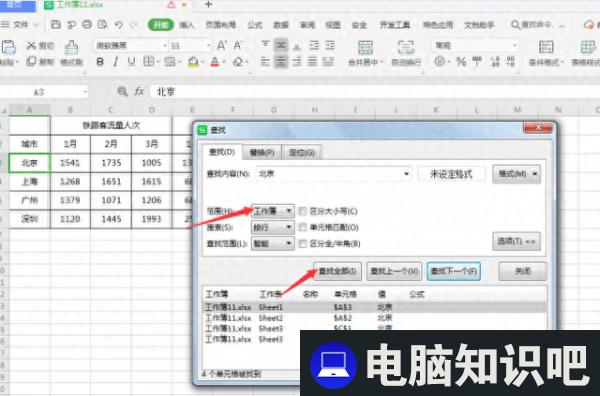The image size is (600, 396).
Task: Open the 格式 format dropdown button
Action: 516,174
